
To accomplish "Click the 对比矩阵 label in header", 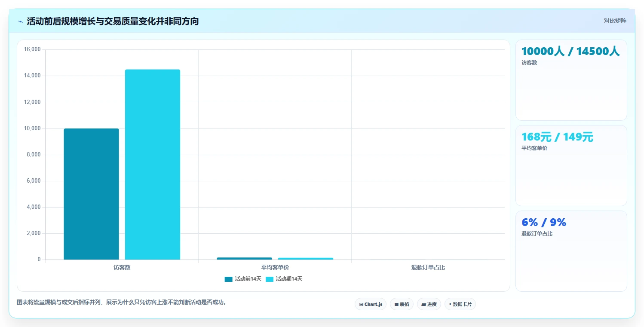I will click(x=615, y=21).
